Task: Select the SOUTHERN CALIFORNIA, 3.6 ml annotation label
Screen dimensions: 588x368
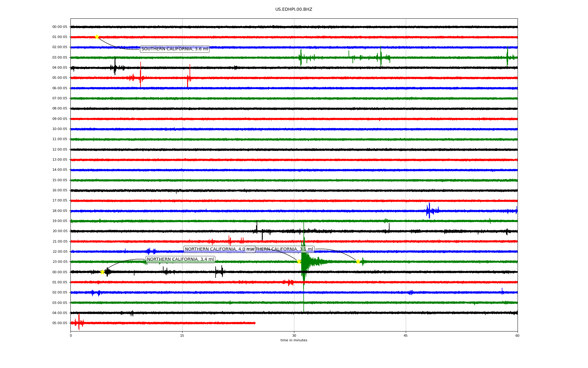Action: point(175,49)
